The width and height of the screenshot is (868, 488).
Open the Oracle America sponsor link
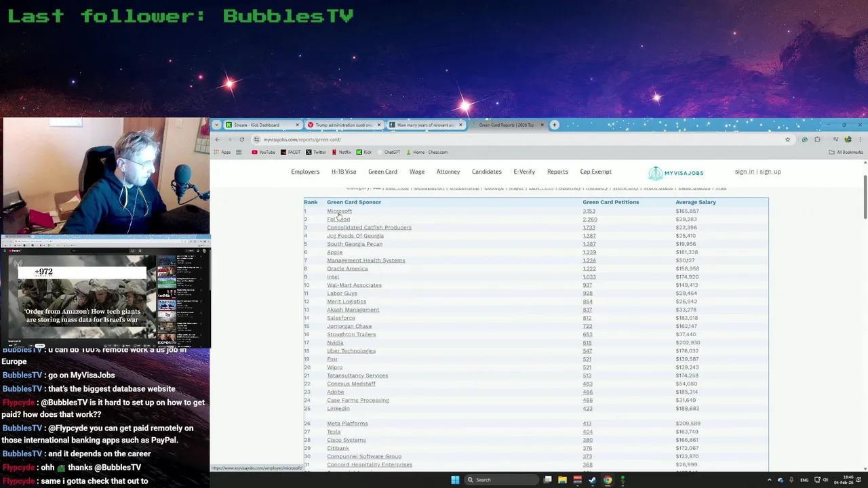[347, 268]
